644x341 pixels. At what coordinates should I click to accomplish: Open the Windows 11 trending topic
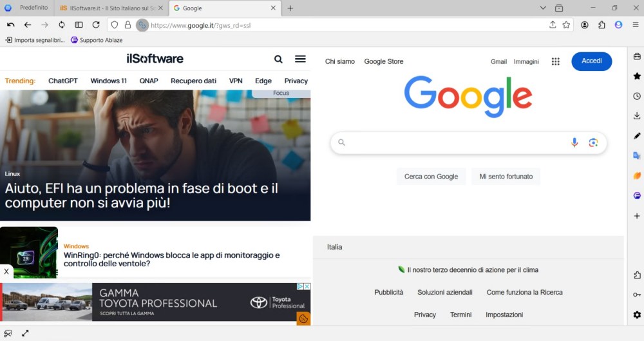[108, 81]
